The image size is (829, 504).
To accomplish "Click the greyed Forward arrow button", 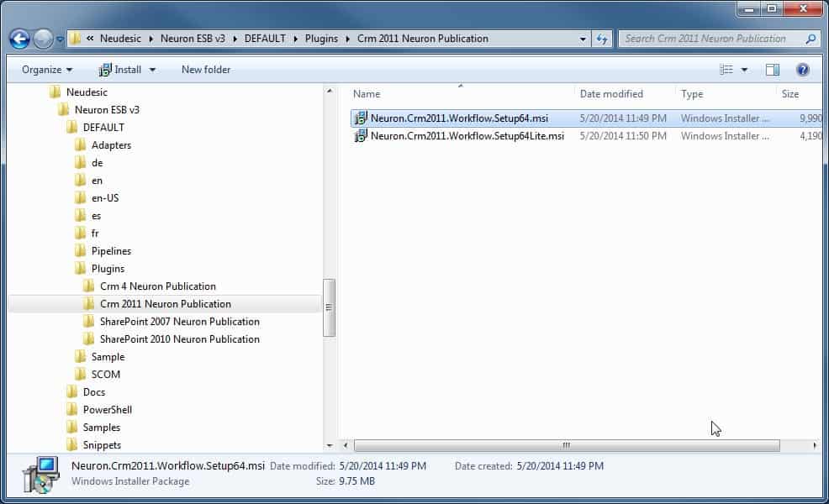I will pos(43,39).
